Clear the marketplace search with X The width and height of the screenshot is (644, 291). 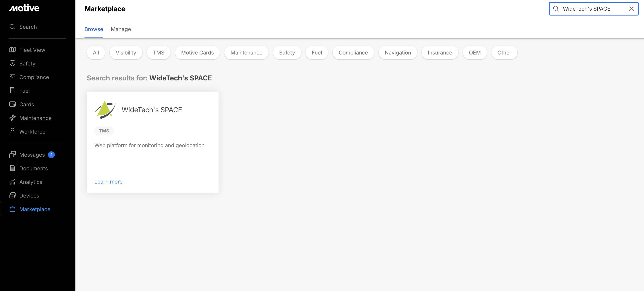(631, 9)
